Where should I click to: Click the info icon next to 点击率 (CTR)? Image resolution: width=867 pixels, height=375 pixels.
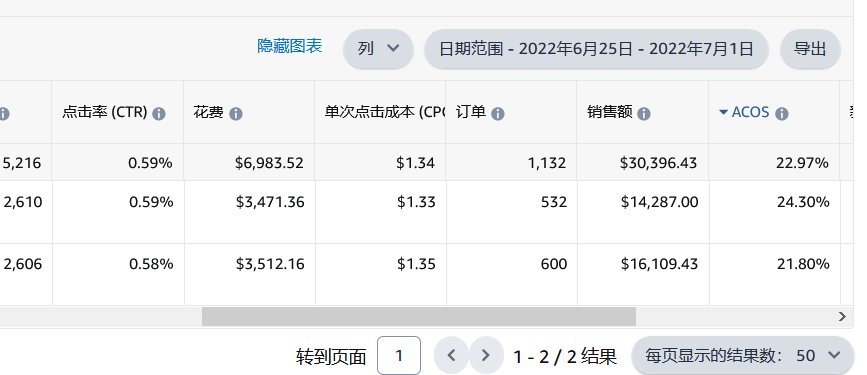tap(159, 114)
